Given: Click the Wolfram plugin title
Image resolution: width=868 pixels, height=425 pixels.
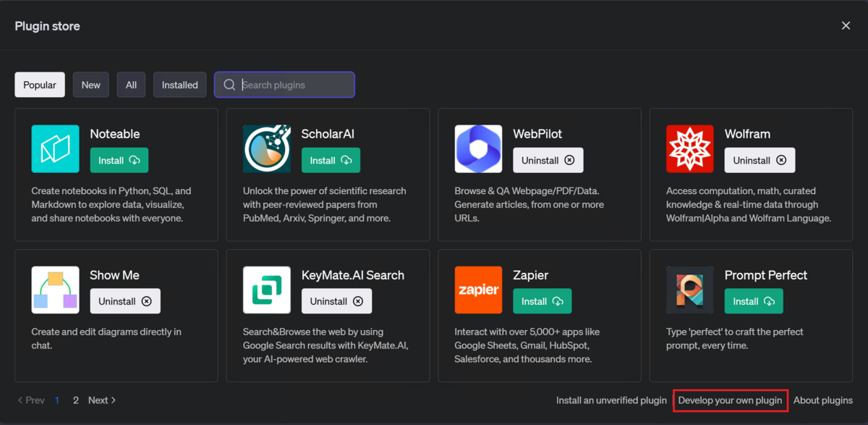Looking at the screenshot, I should (x=747, y=134).
